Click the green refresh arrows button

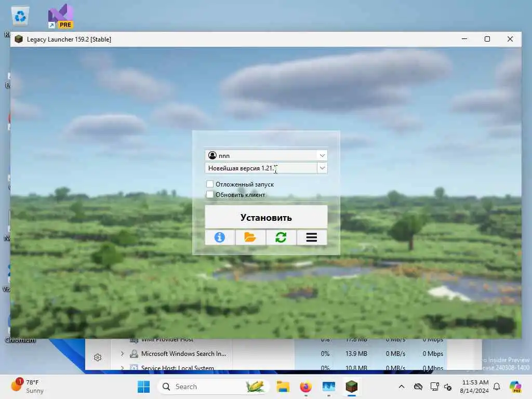(281, 237)
